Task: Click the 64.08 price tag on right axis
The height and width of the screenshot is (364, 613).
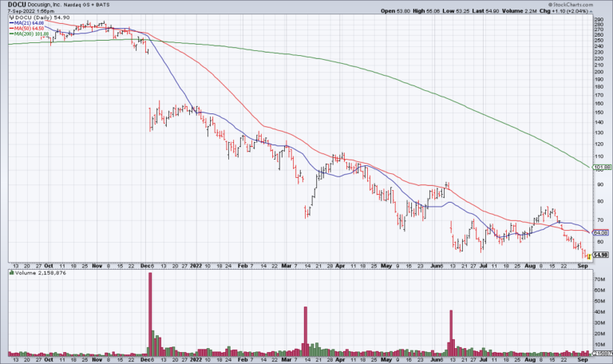Action: pyautogui.click(x=601, y=232)
